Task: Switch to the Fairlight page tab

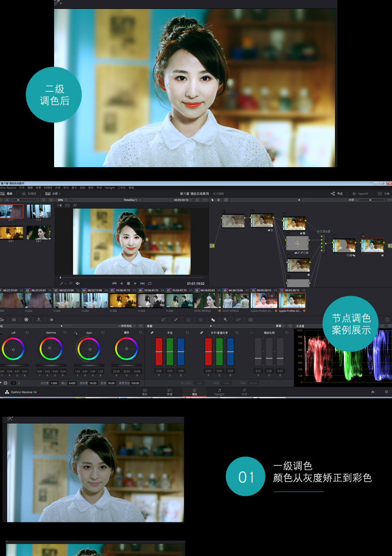Action: click(219, 392)
